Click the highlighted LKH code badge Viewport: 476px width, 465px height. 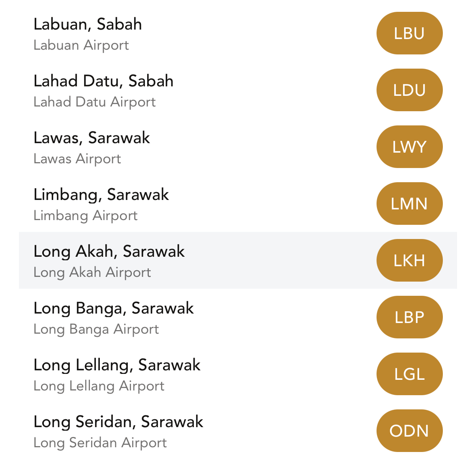pos(409,260)
